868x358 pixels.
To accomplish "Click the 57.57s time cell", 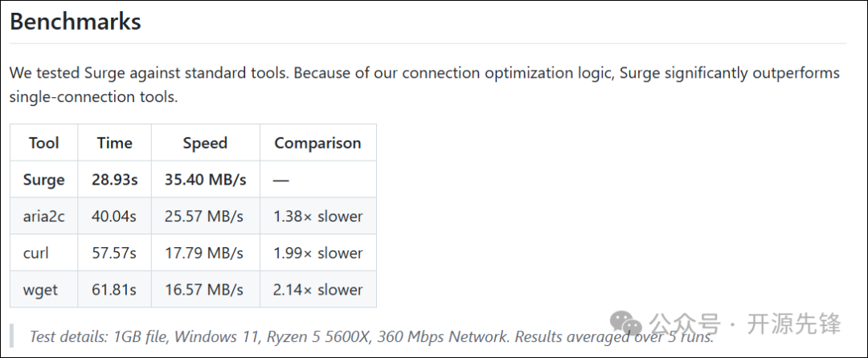I will 114,253.
